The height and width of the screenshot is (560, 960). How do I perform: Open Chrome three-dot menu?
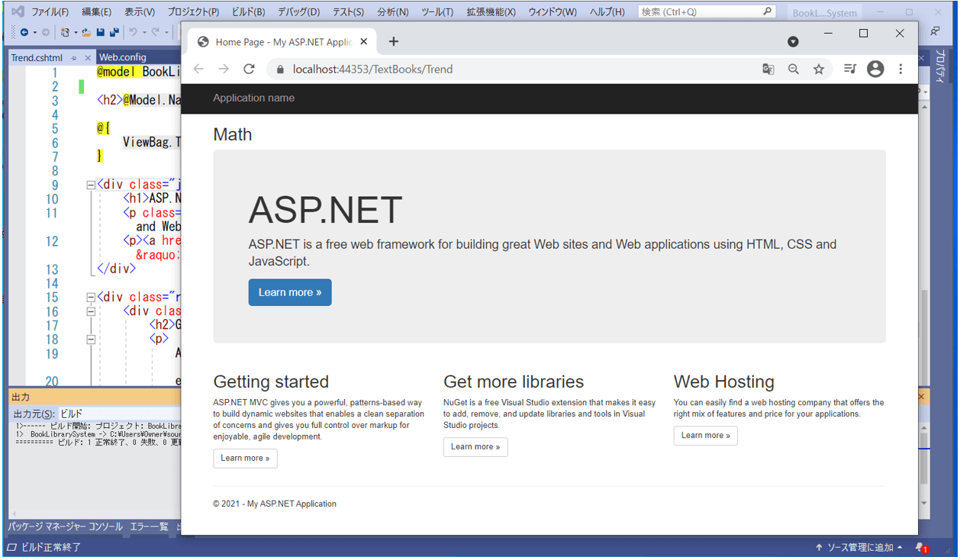[x=900, y=69]
